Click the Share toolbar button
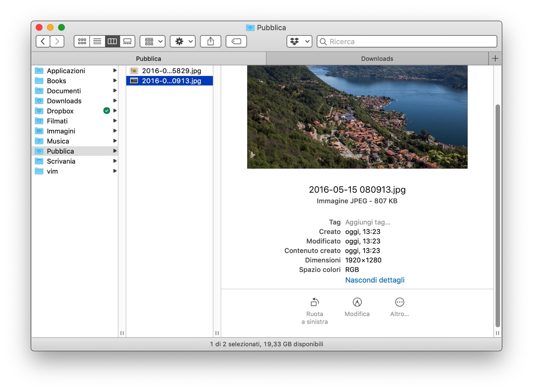Viewport: 533px width, 392px height. (210, 42)
